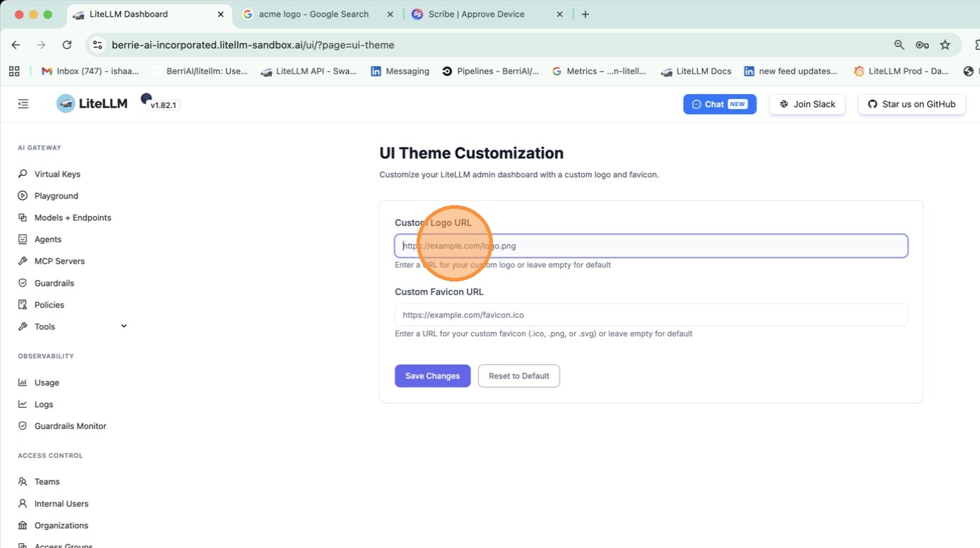Open MCP Servers section
This screenshot has height=548, width=980.
[x=60, y=262]
